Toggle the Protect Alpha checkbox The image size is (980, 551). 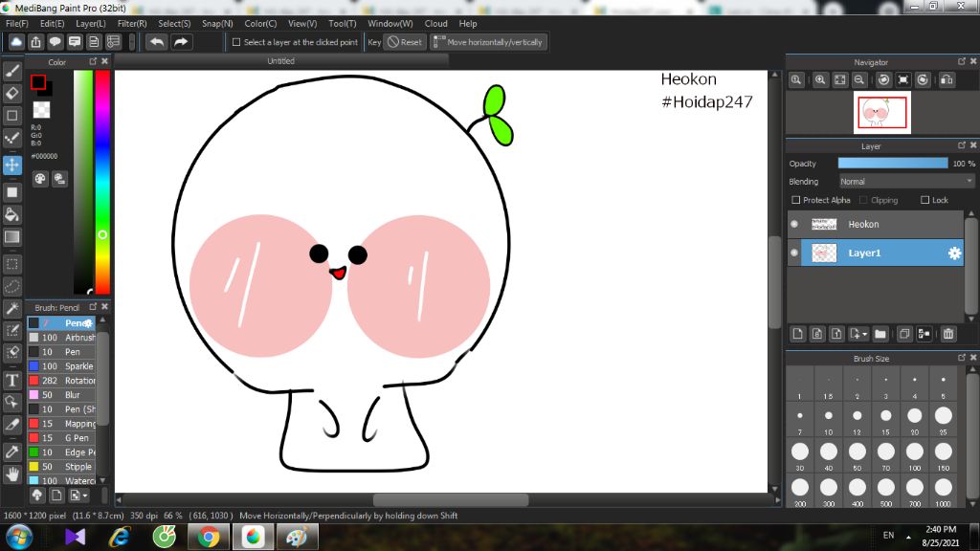(795, 200)
